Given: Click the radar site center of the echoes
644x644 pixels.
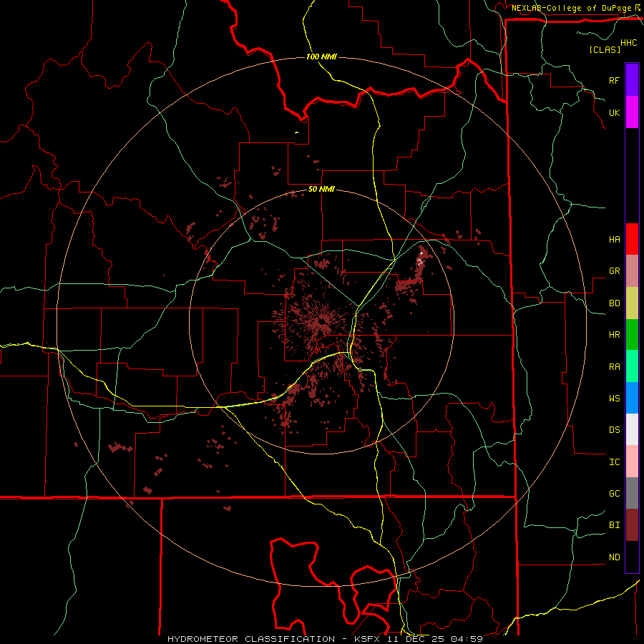Looking at the screenshot, I should 322,322.
